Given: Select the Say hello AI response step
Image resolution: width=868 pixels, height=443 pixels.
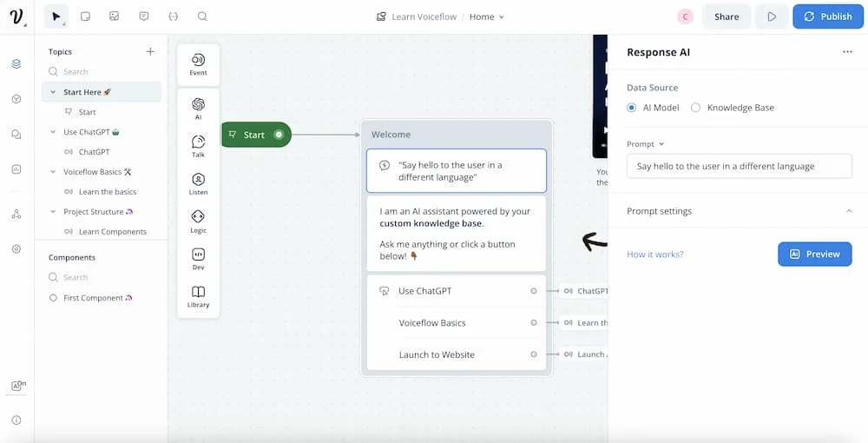Looking at the screenshot, I should (457, 171).
